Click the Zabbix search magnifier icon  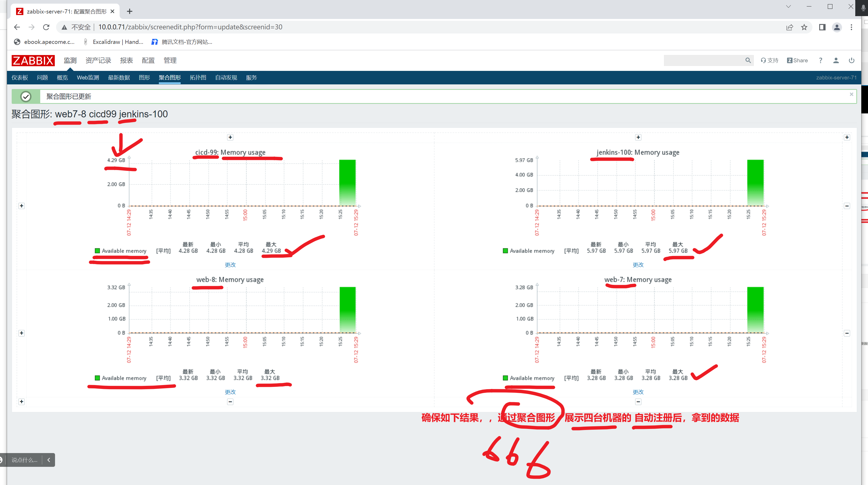tap(748, 60)
